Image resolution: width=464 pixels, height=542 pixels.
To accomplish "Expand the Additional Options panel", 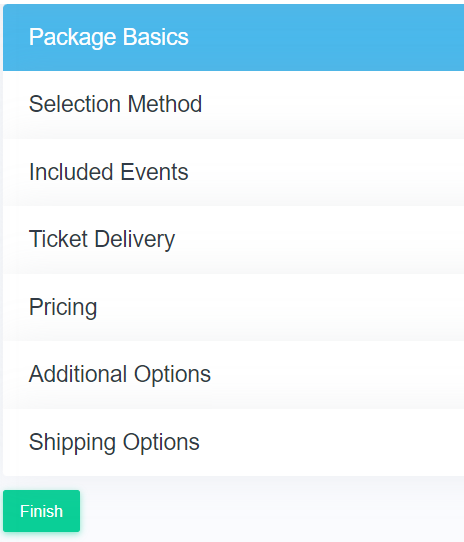I will pos(233,375).
